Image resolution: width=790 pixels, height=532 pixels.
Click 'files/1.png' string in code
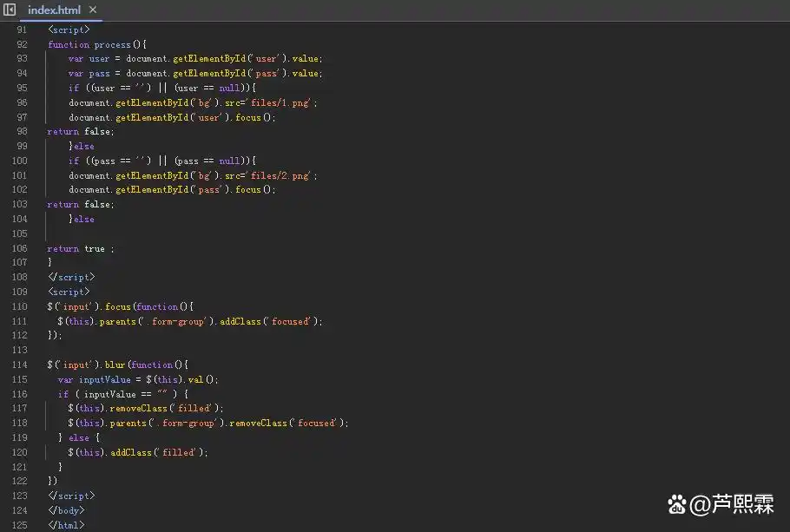(x=280, y=102)
